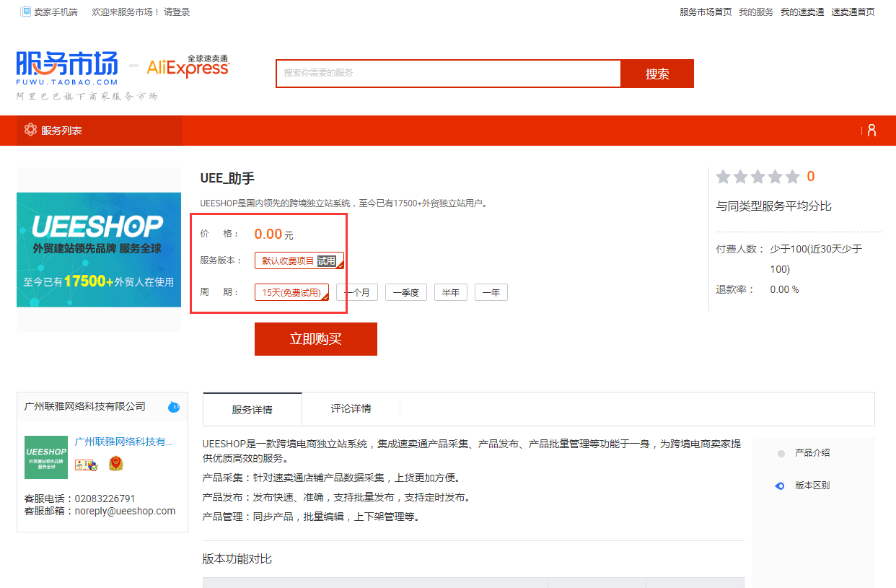This screenshot has width=896, height=588.
Task: Click the 立即购买 button
Action: point(316,339)
